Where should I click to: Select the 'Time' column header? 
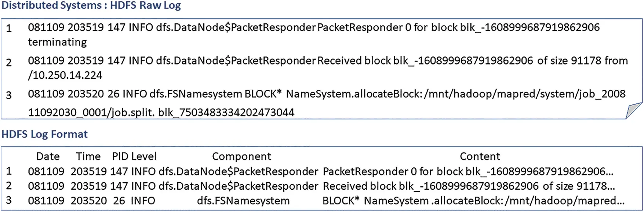click(x=88, y=157)
